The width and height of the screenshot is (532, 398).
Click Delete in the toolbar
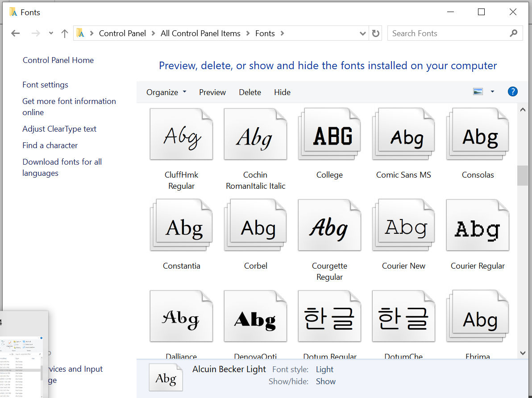click(x=250, y=92)
